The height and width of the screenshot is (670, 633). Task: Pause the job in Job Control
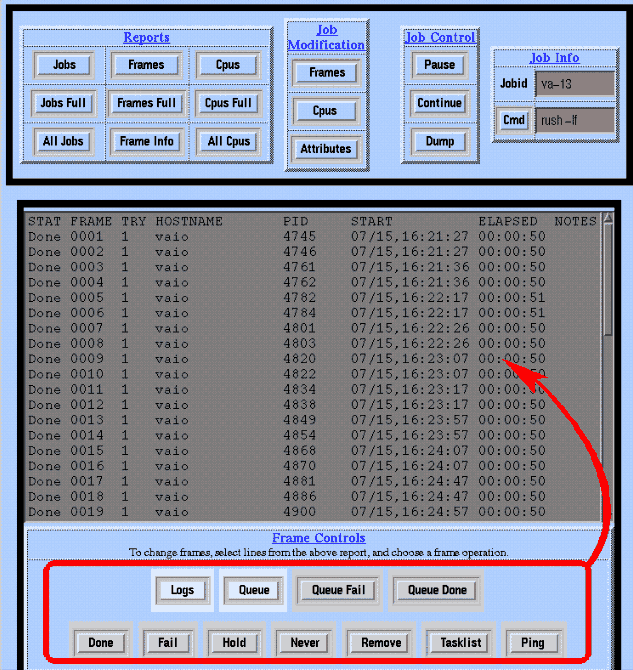point(439,65)
